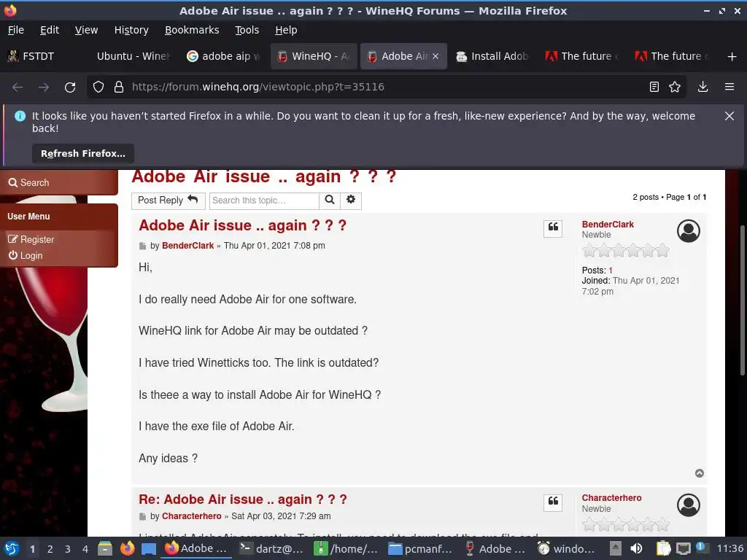Launch Firefox from taskbar quicklaunch

coord(127,549)
